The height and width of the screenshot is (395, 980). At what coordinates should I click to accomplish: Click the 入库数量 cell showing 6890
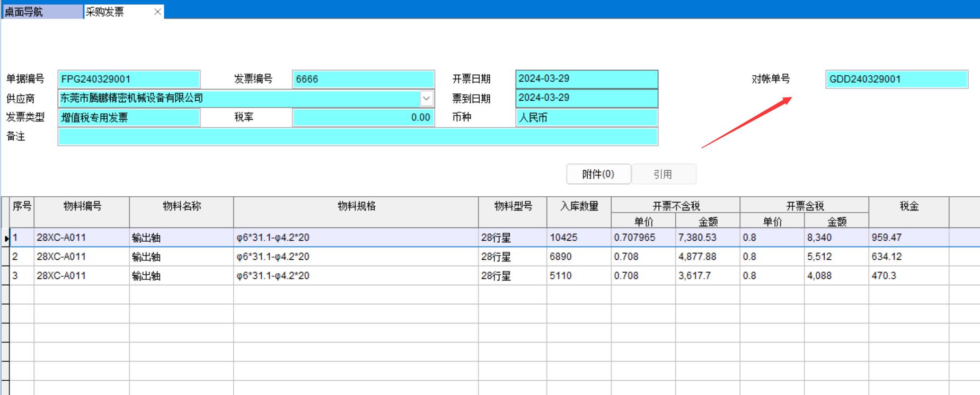point(578,257)
